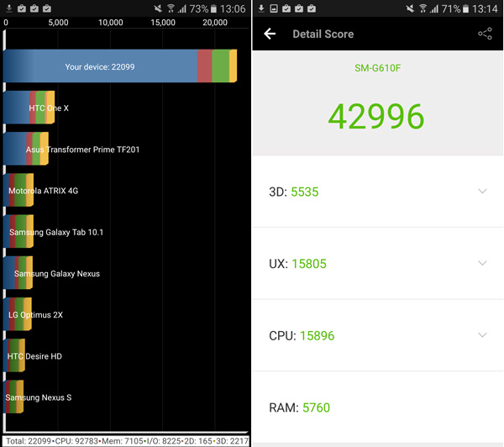Tap the download icon in left status bar
The height and width of the screenshot is (447, 504).
(x=9, y=8)
